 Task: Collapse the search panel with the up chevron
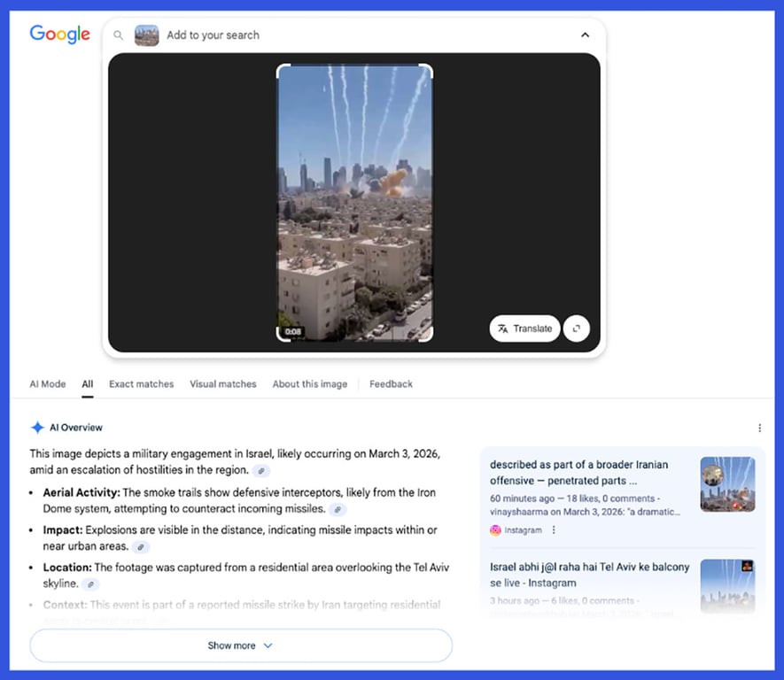586,35
